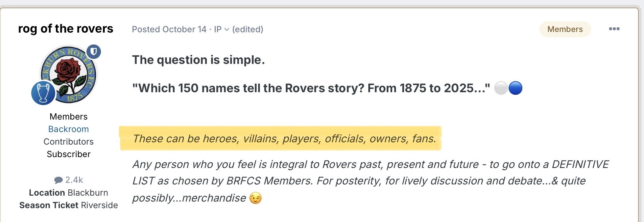Expand the IP dropdown chevron

point(227,30)
